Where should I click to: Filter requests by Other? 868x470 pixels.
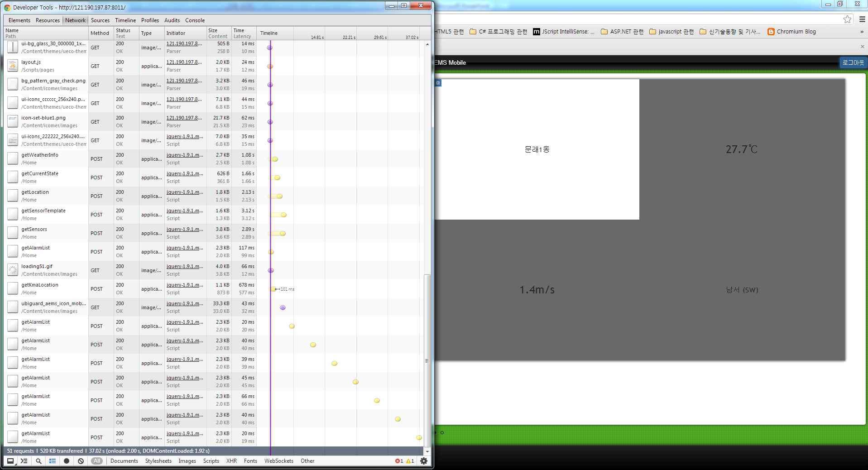(x=307, y=461)
